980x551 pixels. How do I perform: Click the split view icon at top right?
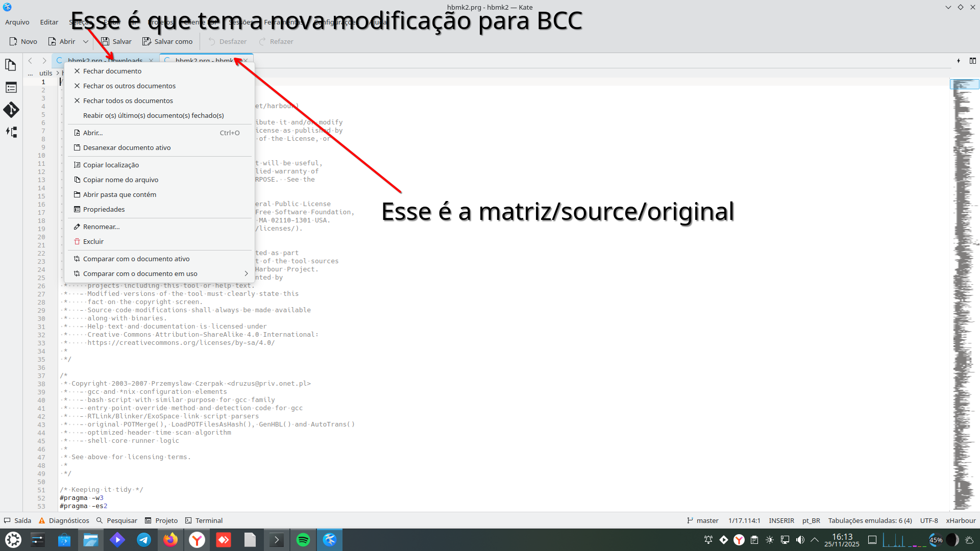972,61
